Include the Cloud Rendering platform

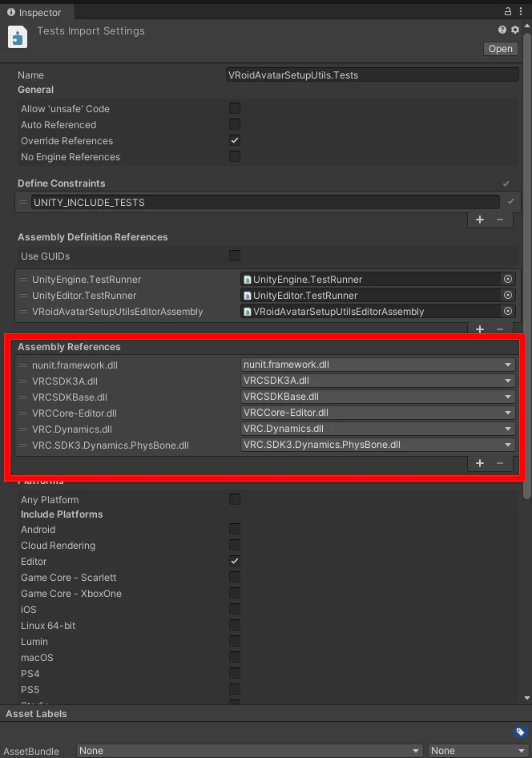235,545
